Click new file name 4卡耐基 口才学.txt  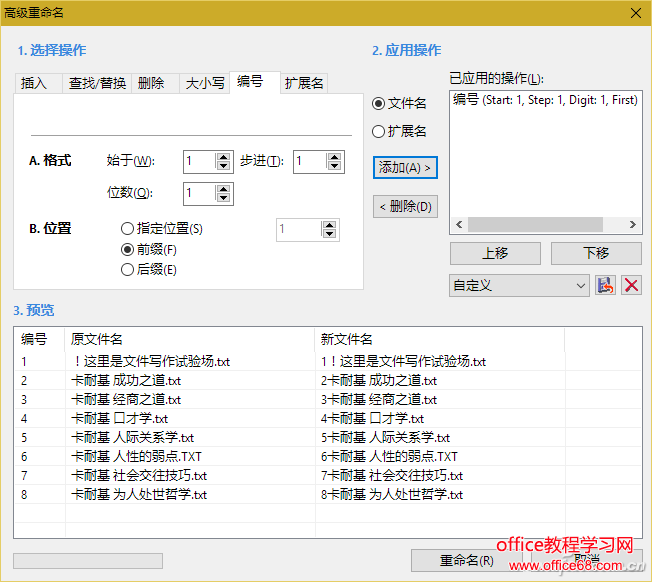pos(372,419)
